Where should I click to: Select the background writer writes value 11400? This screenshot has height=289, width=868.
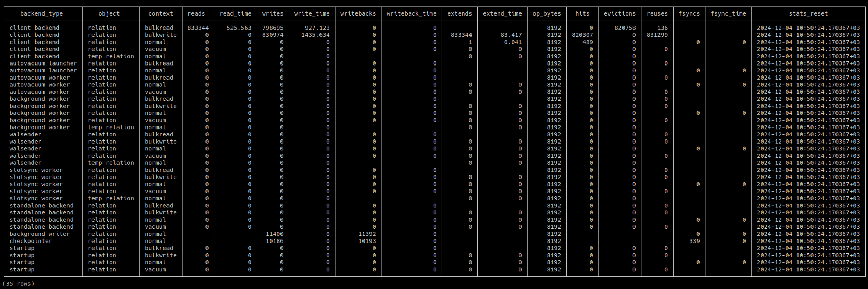pyautogui.click(x=275, y=234)
